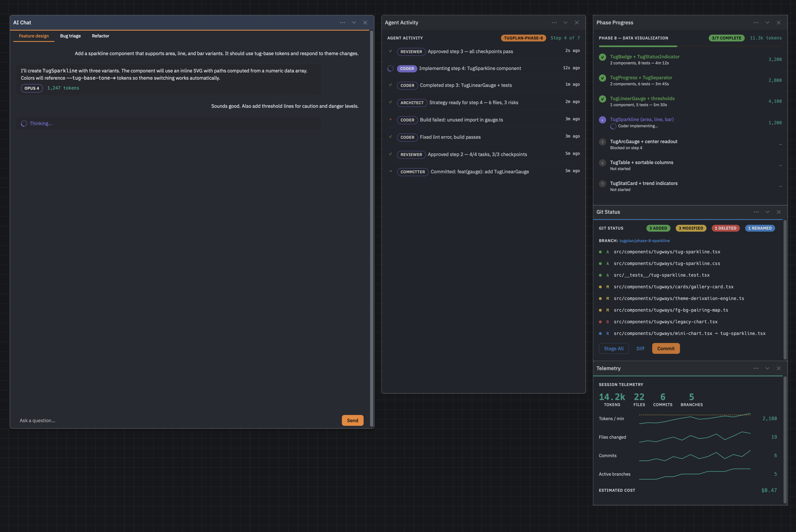Click the 3 MODIFIED status badge
796x532 pixels.
tap(691, 228)
